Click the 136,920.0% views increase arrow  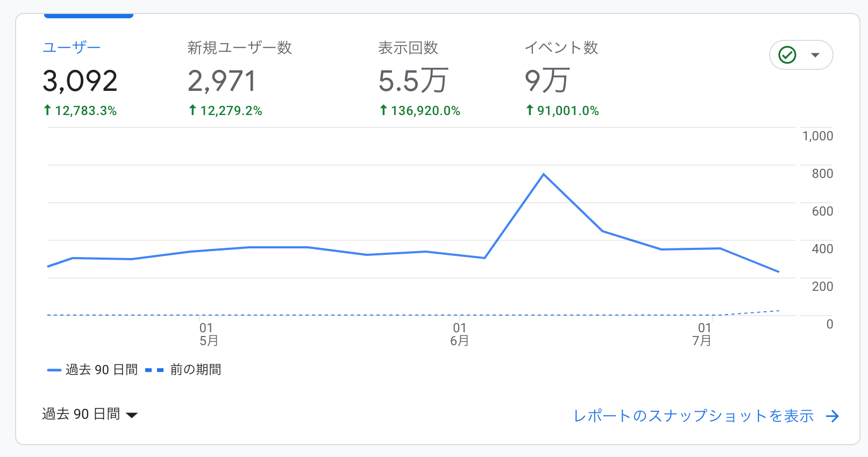(x=383, y=110)
